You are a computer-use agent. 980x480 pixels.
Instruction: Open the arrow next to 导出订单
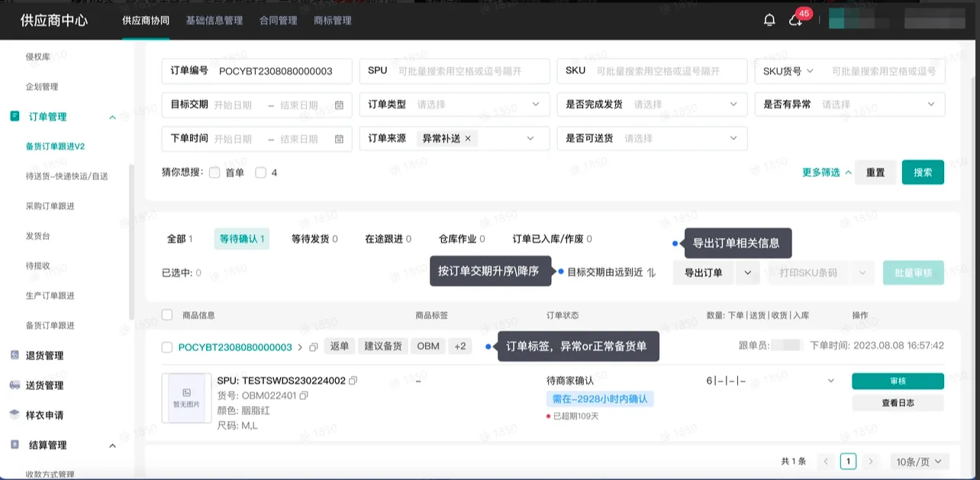tap(747, 272)
